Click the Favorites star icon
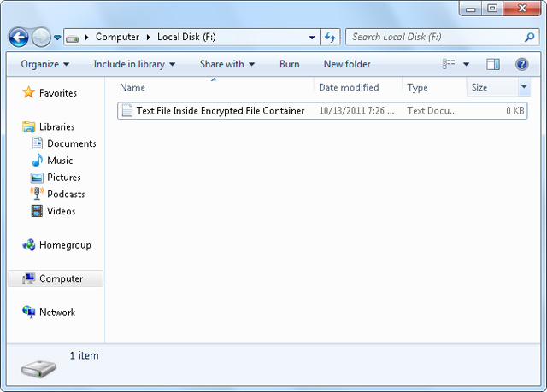Screen dimensions: 547x392 (x=28, y=92)
